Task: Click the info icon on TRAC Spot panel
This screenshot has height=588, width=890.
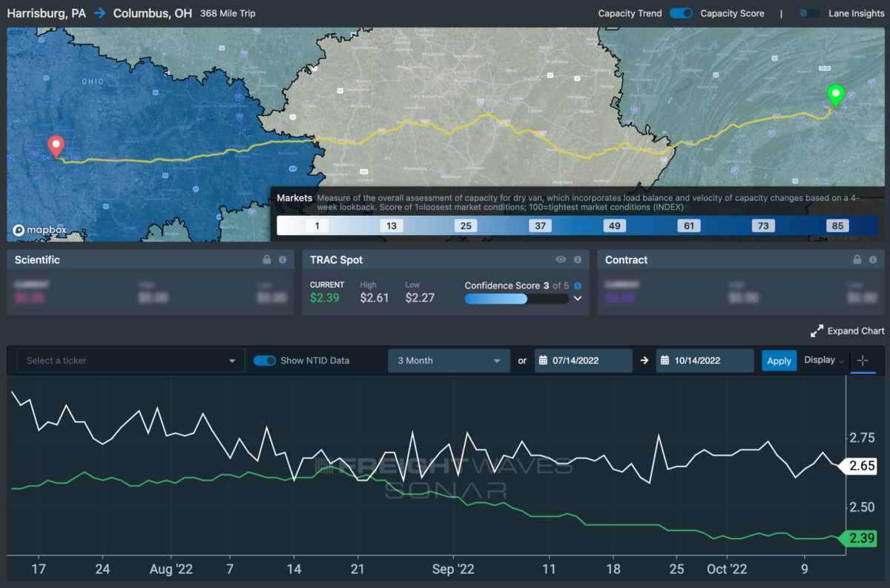Action: tap(576, 260)
